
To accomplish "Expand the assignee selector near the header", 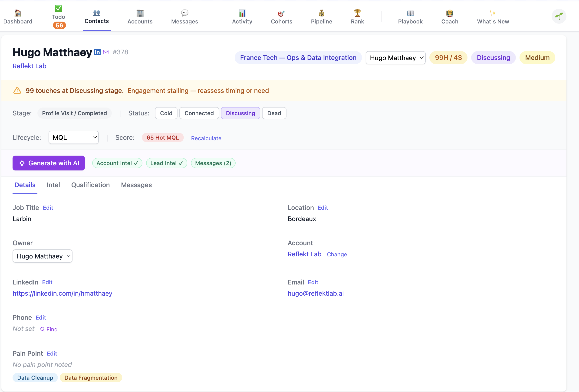I will click(395, 58).
